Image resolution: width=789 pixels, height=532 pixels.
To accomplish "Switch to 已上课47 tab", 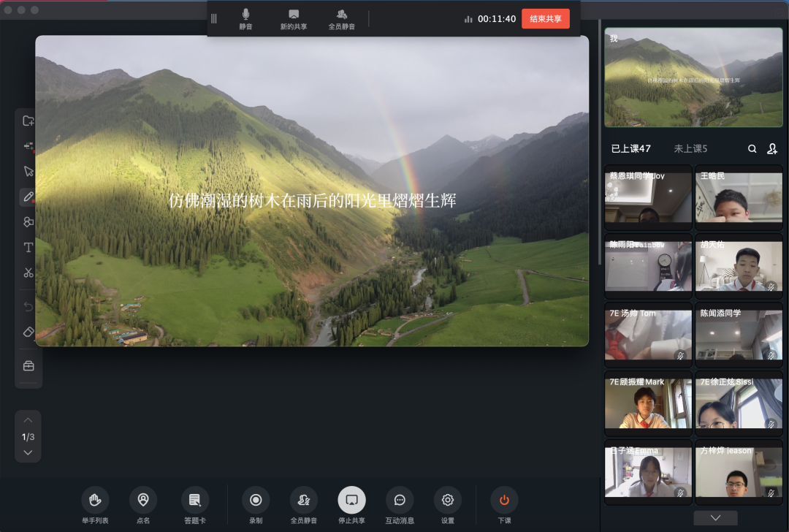I will pos(630,148).
